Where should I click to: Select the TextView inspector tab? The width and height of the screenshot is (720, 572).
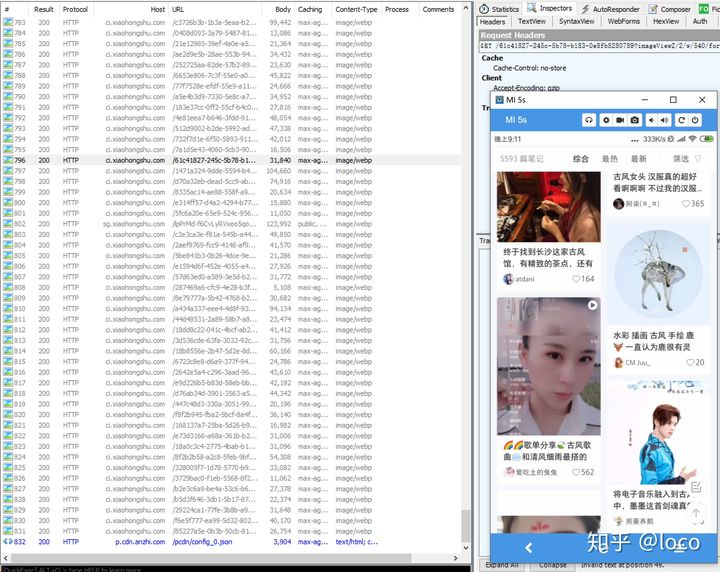[532, 22]
